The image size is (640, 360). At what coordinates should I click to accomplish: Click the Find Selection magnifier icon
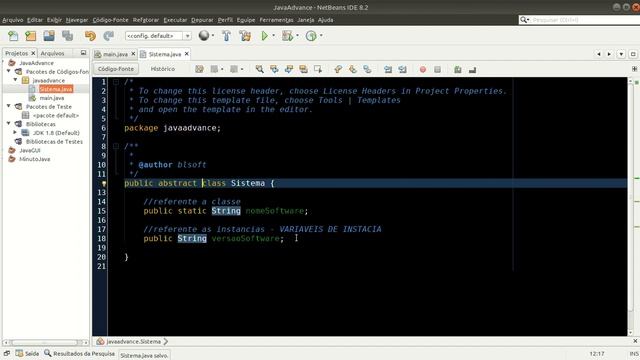260,69
